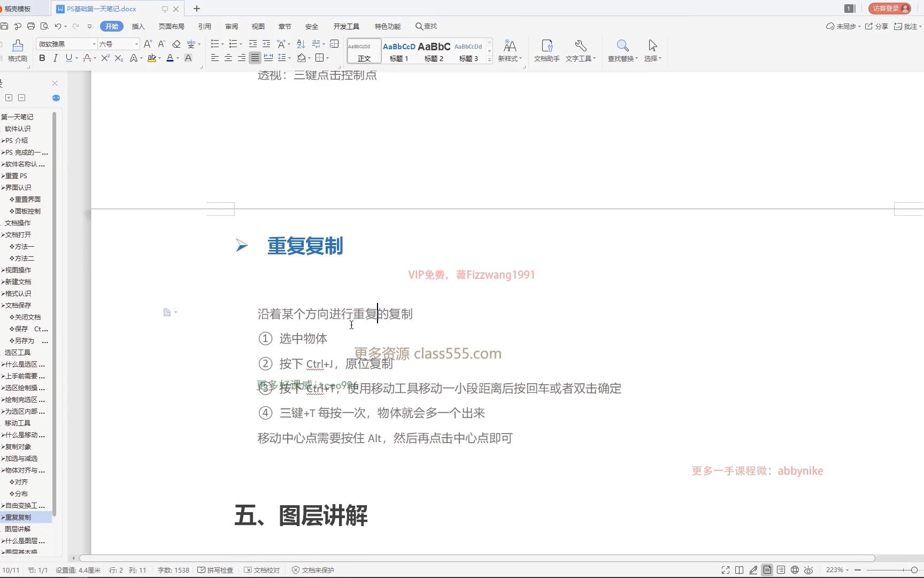Image resolution: width=924 pixels, height=578 pixels.
Task: Click the 文档助手 document assistant icon
Action: pos(546,51)
